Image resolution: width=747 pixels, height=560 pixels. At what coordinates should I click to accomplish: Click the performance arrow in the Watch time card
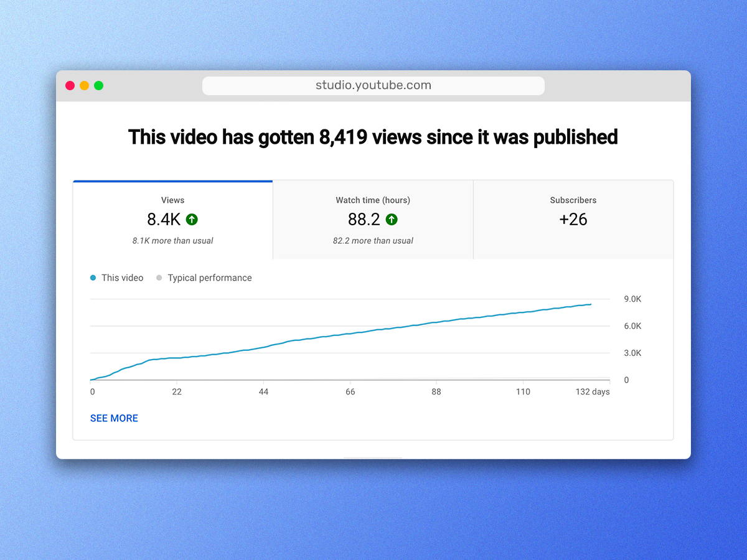tap(392, 219)
